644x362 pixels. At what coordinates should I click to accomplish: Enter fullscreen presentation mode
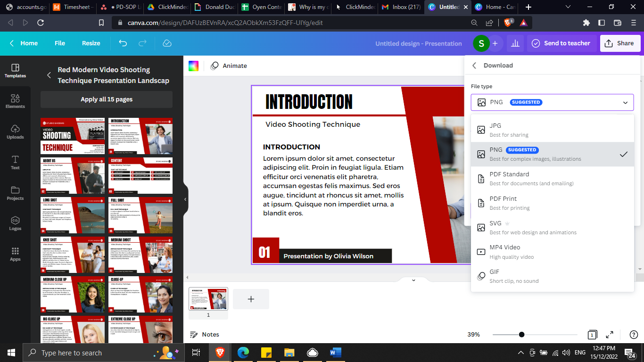(x=610, y=335)
